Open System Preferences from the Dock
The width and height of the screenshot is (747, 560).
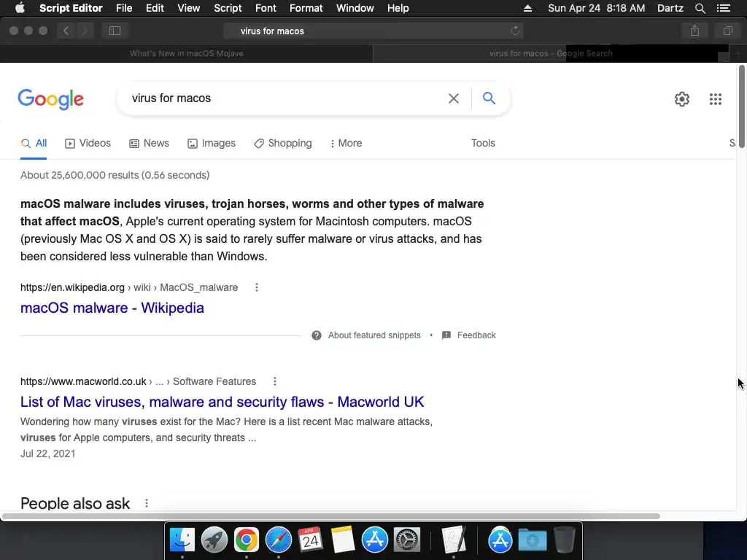coord(406,540)
